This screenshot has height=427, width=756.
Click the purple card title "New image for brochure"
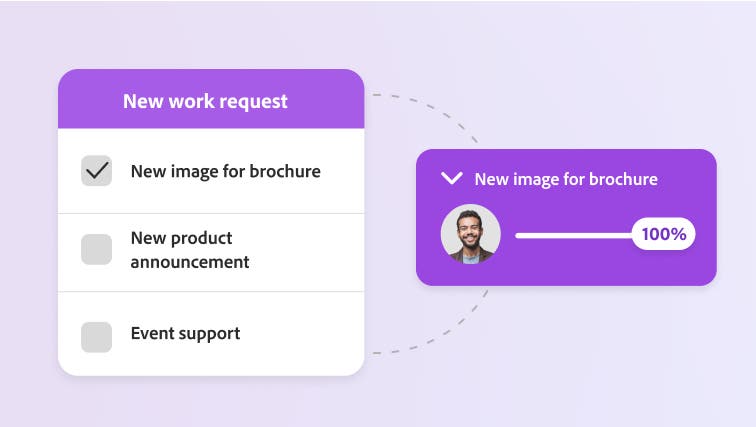(x=565, y=179)
